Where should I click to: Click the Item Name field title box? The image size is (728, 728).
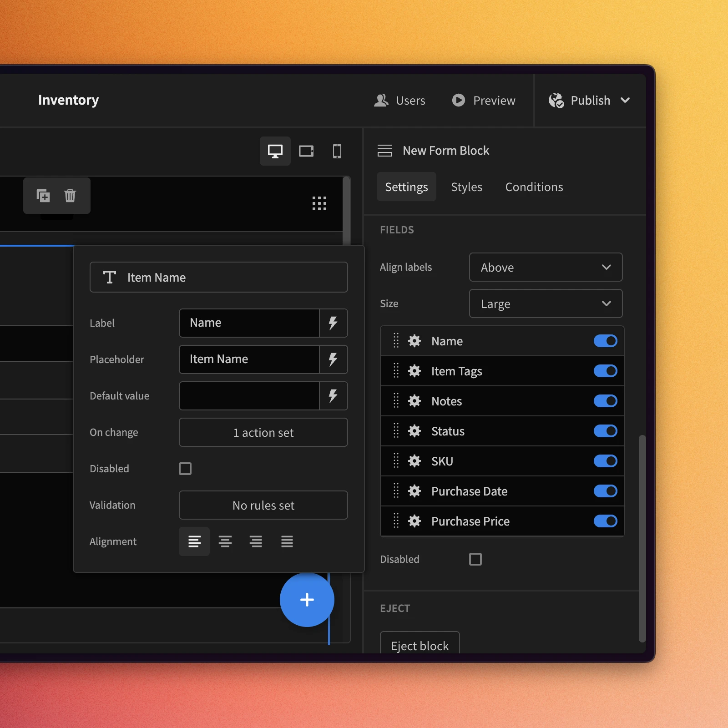point(219,277)
